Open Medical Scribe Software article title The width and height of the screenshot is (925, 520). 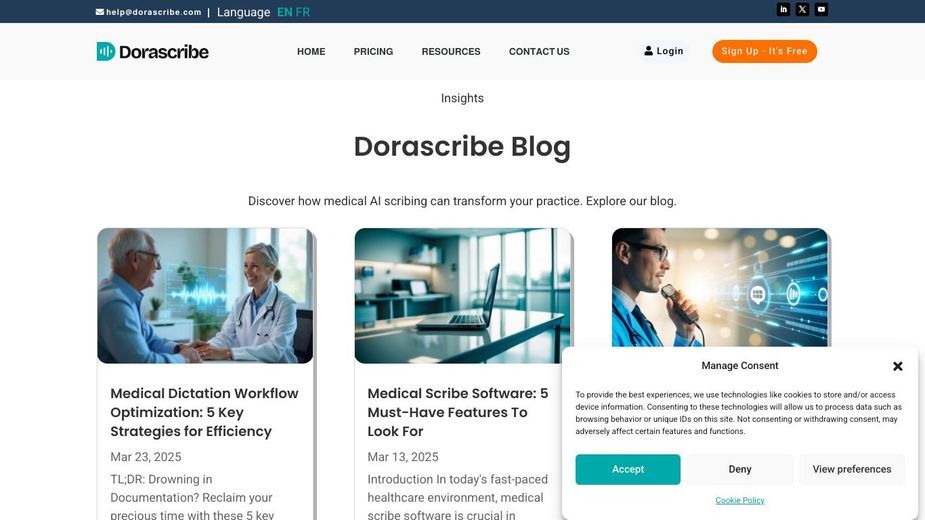(x=458, y=412)
